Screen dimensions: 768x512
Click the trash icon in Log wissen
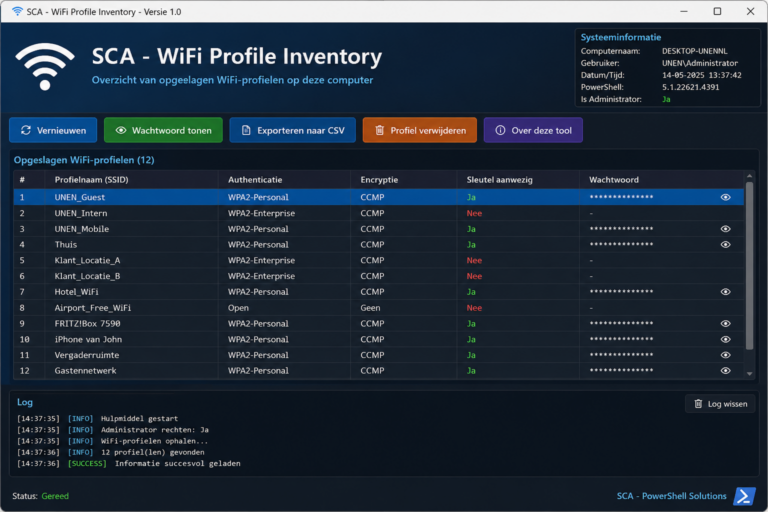click(698, 404)
